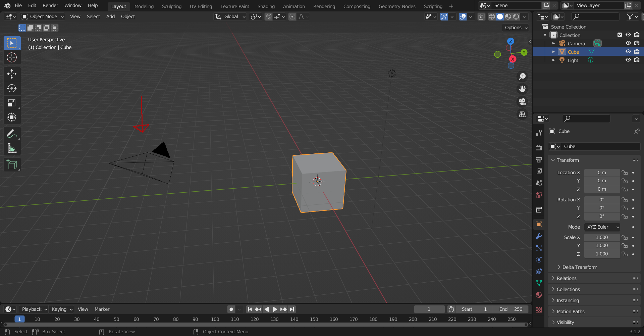Enable snapping magnet toggle
This screenshot has width=644, height=336.
click(x=268, y=17)
